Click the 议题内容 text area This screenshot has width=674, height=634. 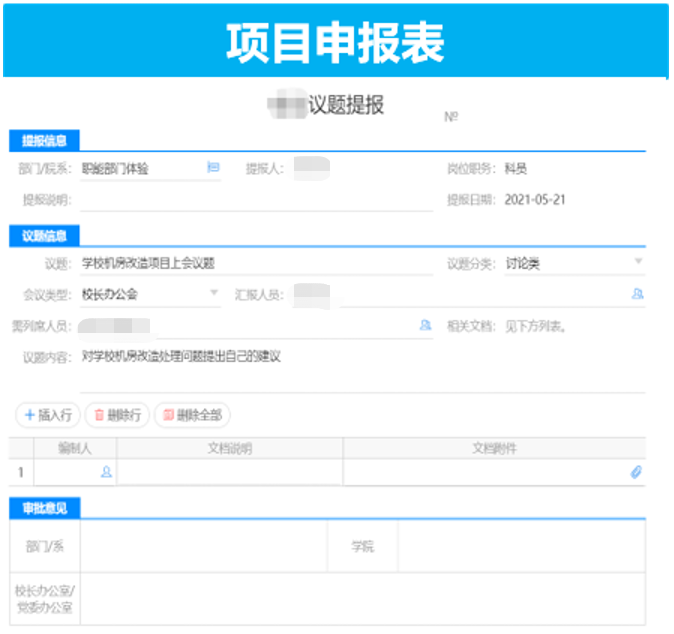coord(362,370)
